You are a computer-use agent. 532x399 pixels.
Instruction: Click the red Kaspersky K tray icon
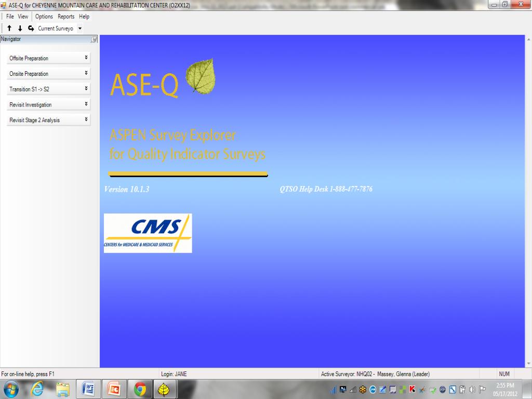pyautogui.click(x=412, y=389)
